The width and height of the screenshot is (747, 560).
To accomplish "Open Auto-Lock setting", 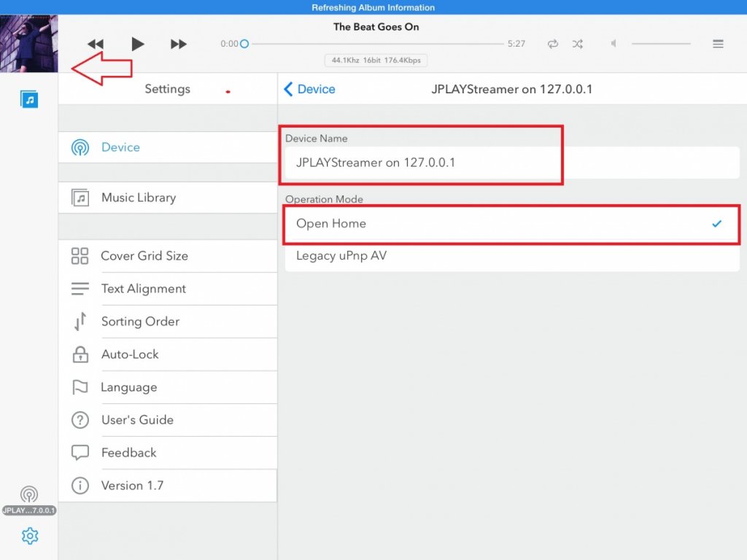I will coord(168,354).
